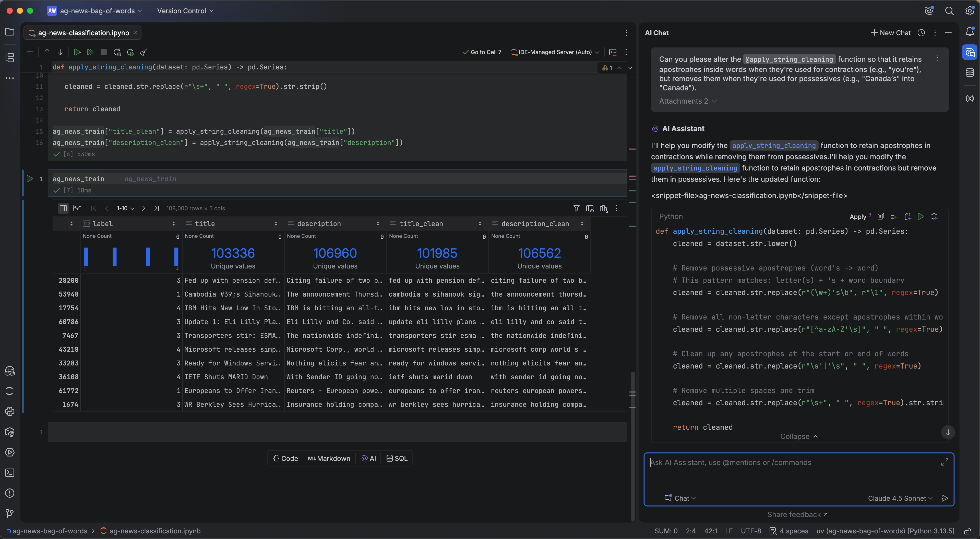980x539 pixels.
Task: Open the Database tool window
Action: [x=970, y=72]
